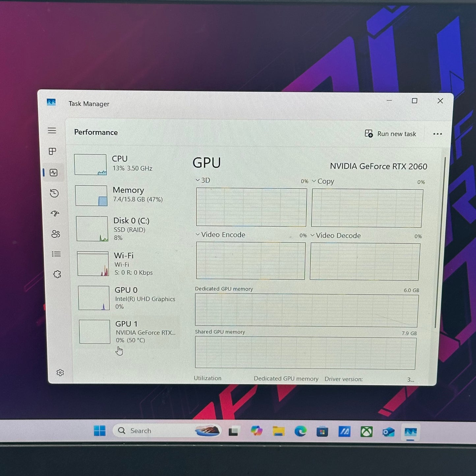Click the CPU mini graph thumbnail

coord(90,164)
